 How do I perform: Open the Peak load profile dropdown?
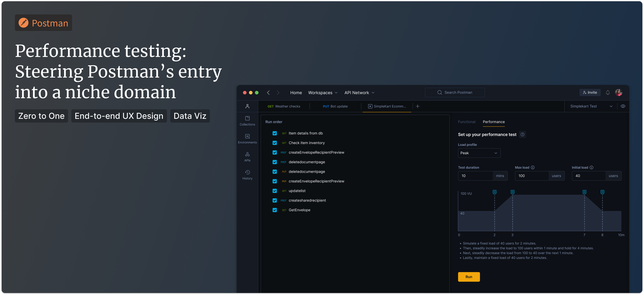pos(479,153)
